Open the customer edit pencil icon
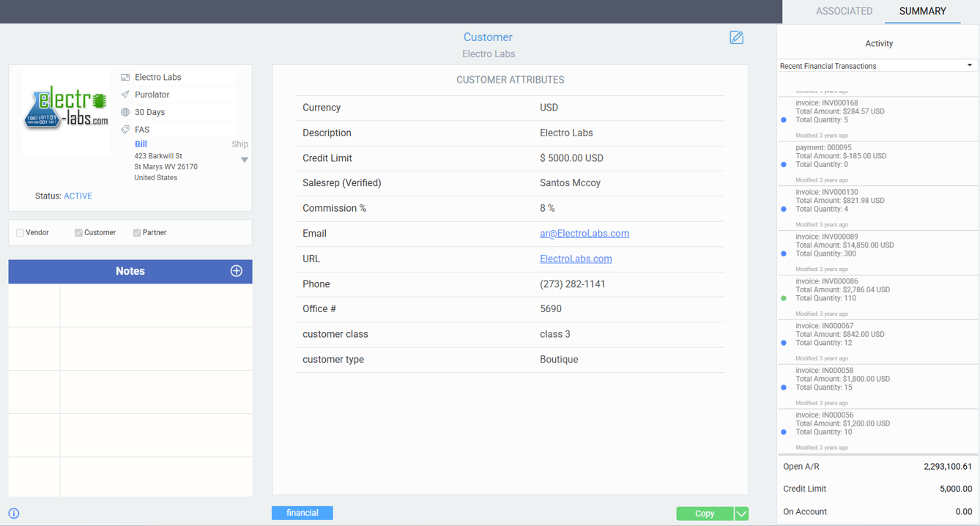Screen dimensions: 980x526 point(736,37)
